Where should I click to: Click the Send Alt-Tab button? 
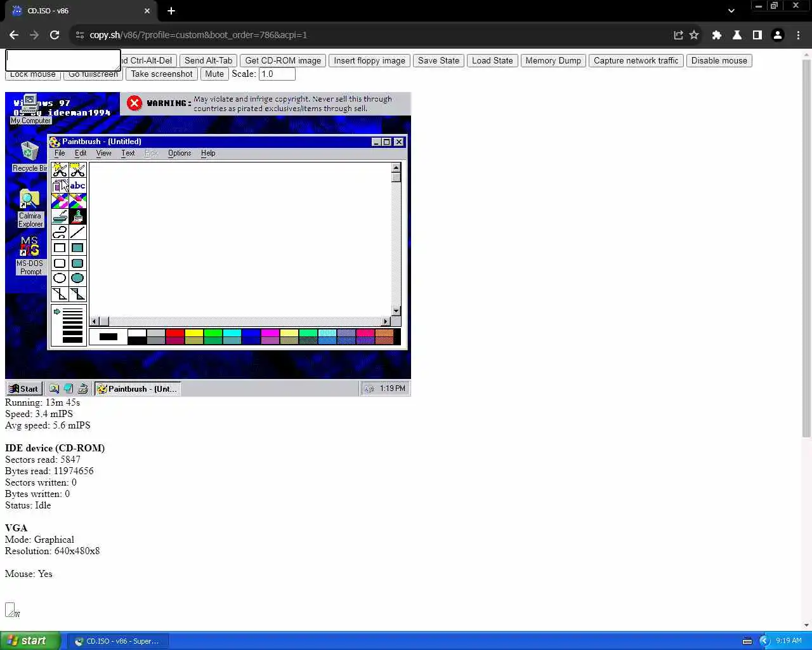pos(209,61)
